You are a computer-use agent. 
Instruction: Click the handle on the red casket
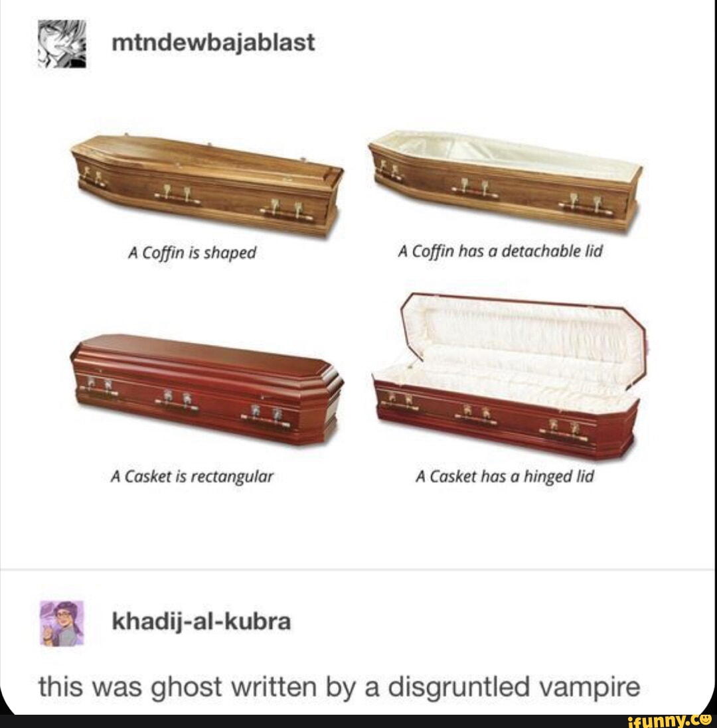click(177, 407)
